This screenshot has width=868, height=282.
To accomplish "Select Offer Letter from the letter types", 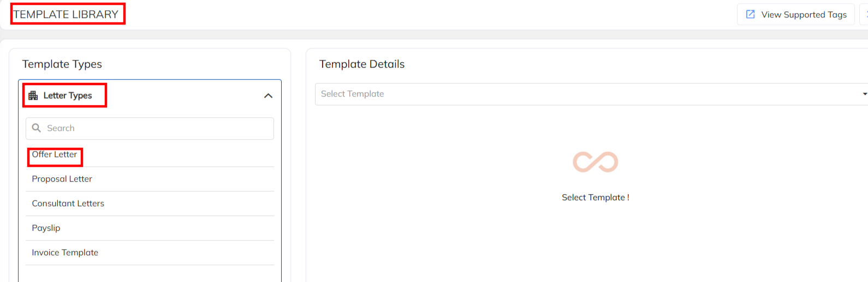I will [55, 154].
